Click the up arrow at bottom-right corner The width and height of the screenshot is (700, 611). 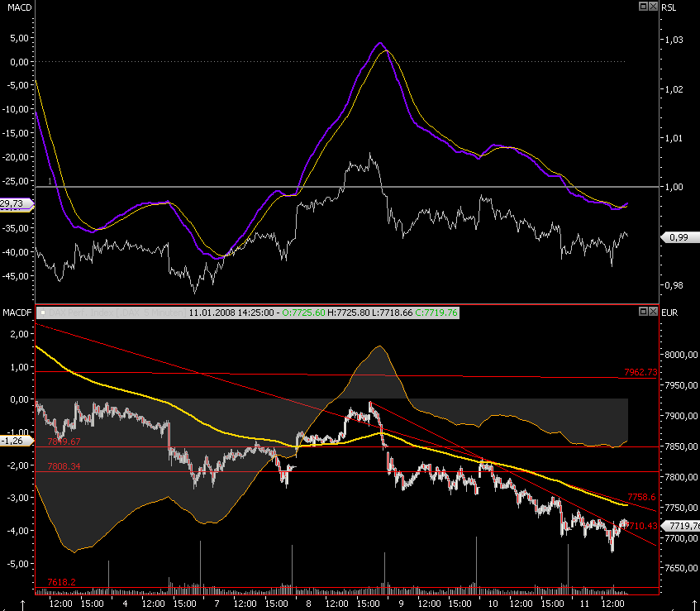tap(693, 605)
